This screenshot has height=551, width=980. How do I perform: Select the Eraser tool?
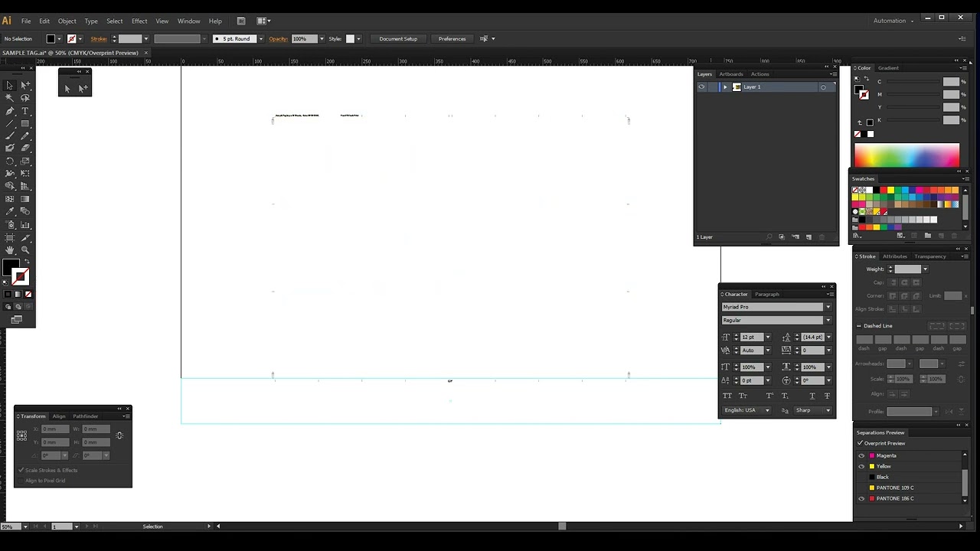point(25,148)
